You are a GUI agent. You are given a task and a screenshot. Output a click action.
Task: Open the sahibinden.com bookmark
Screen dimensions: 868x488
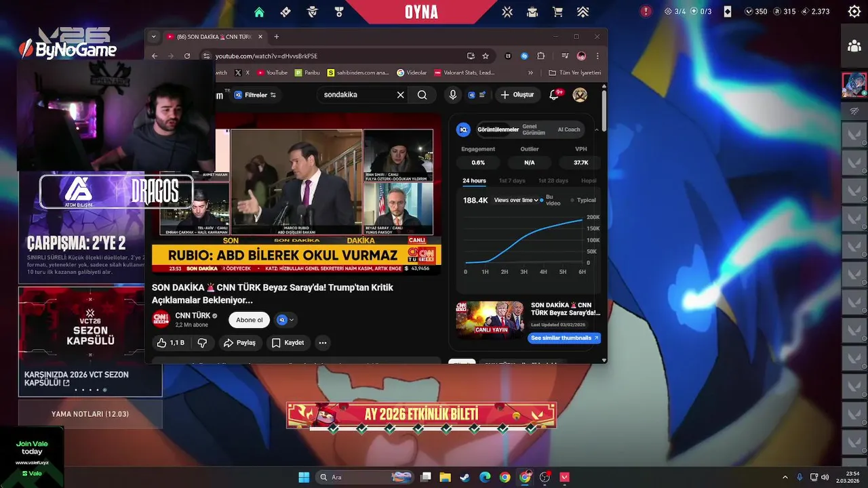tap(358, 73)
